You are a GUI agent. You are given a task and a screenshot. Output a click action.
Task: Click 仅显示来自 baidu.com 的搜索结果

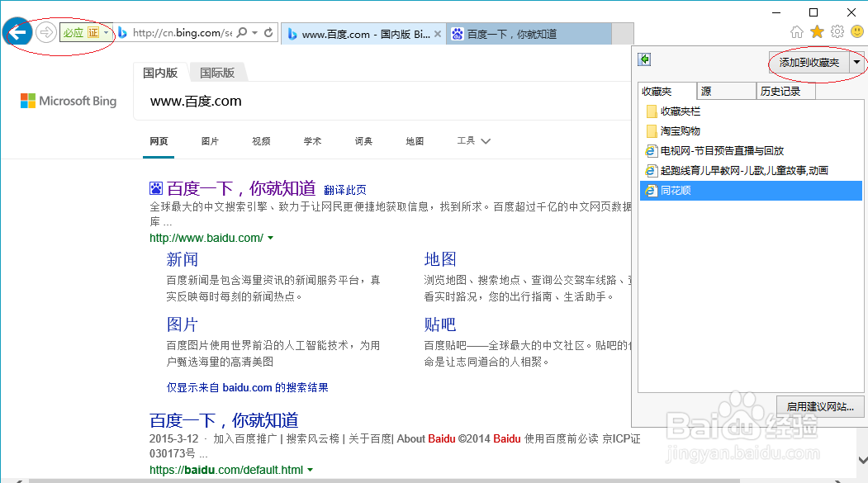pyautogui.click(x=248, y=387)
